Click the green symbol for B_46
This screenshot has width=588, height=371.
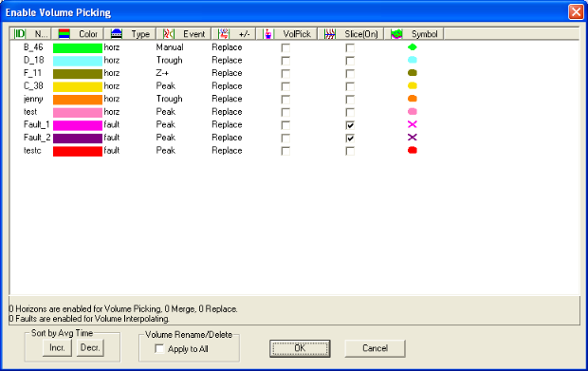coord(413,47)
